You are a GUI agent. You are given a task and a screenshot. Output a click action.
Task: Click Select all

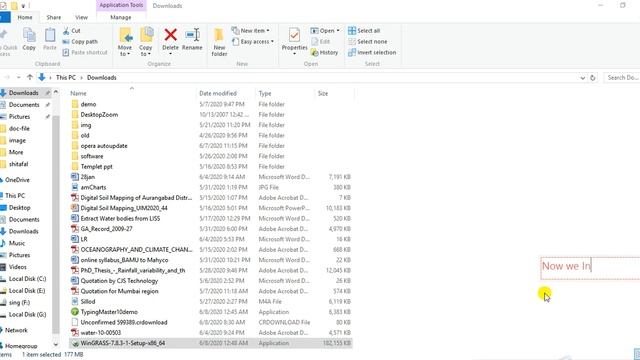pyautogui.click(x=364, y=31)
